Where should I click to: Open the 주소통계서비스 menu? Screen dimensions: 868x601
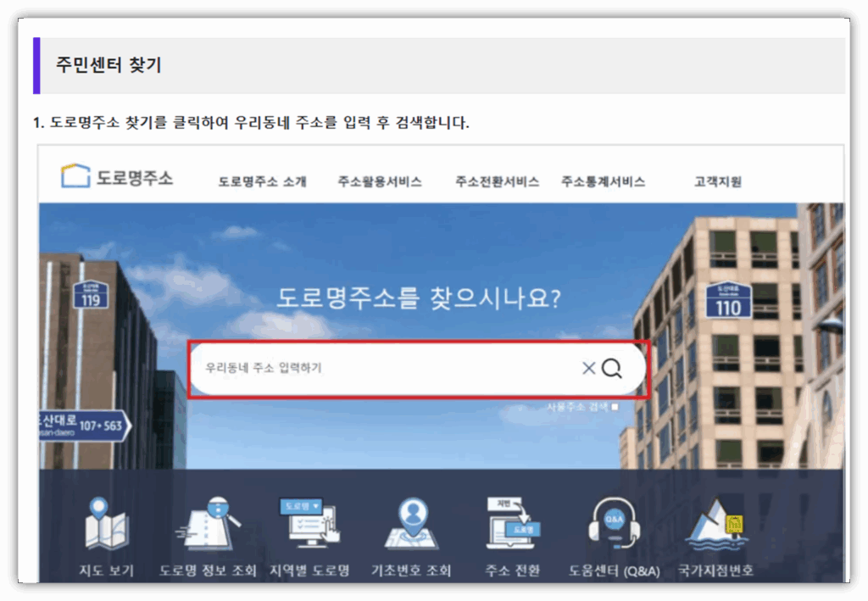click(604, 181)
